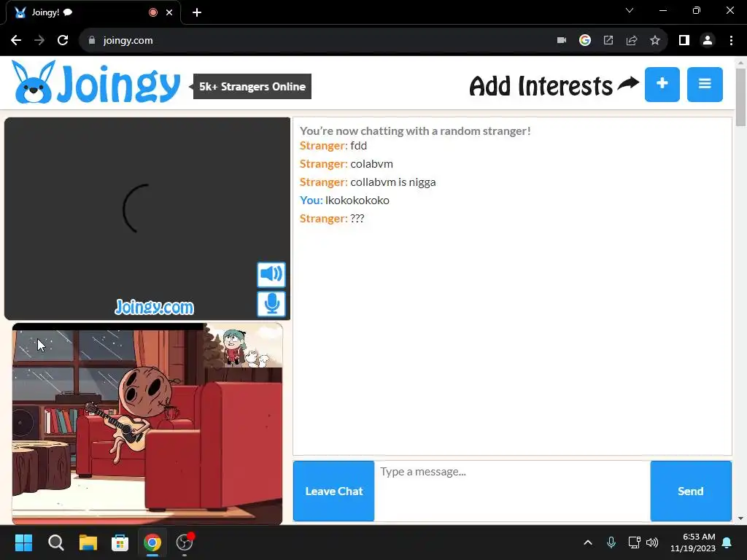Open page in external app icon
The image size is (747, 560).
608,41
